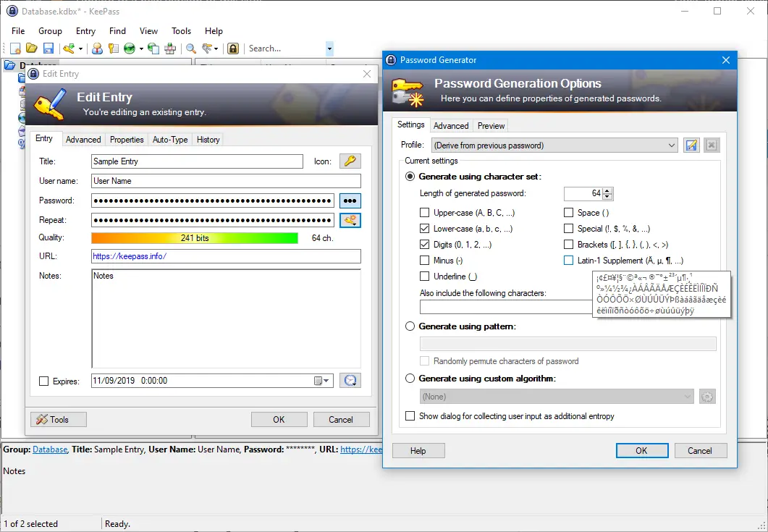Open the Entry menu

point(85,31)
